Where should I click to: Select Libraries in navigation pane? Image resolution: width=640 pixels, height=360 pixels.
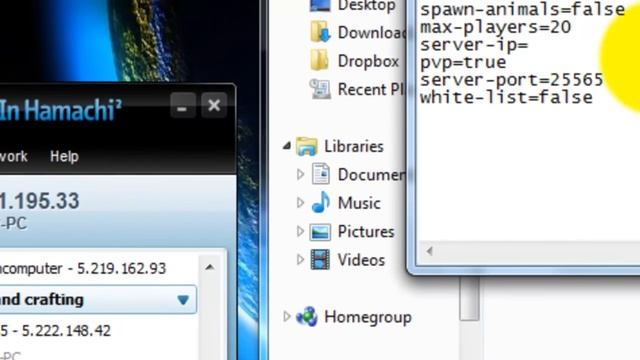[353, 147]
